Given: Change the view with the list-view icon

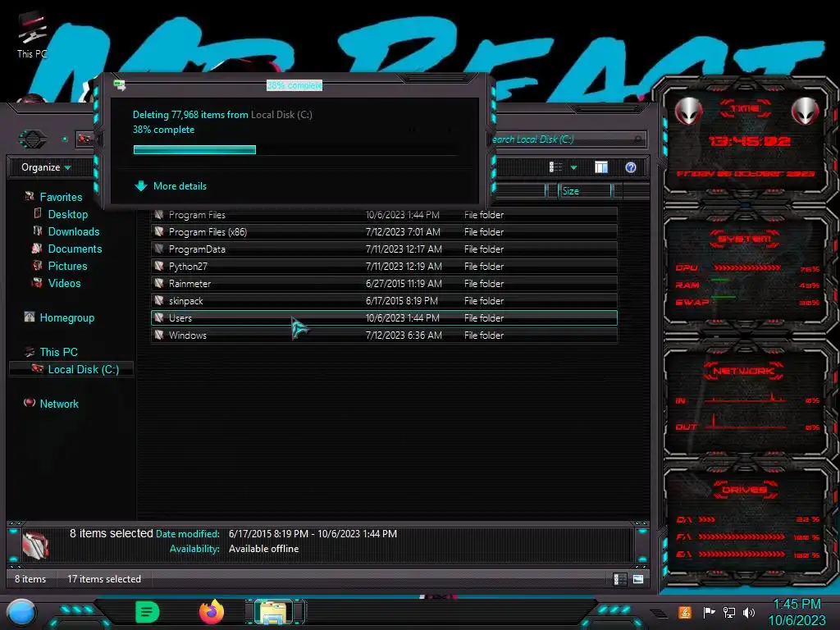Looking at the screenshot, I should (x=555, y=167).
